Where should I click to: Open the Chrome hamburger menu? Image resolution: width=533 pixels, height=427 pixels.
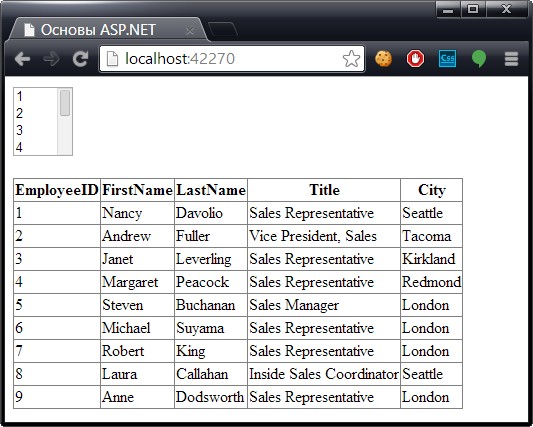[511, 59]
